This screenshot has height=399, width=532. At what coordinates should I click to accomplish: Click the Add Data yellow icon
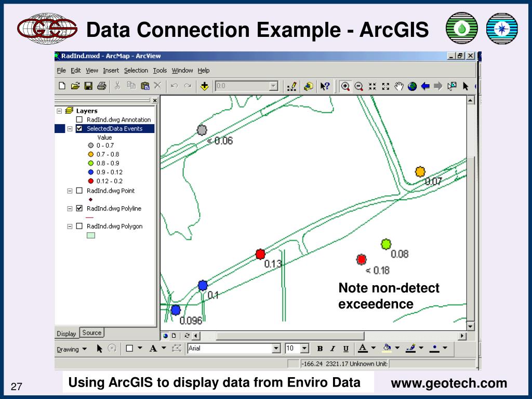tap(204, 86)
